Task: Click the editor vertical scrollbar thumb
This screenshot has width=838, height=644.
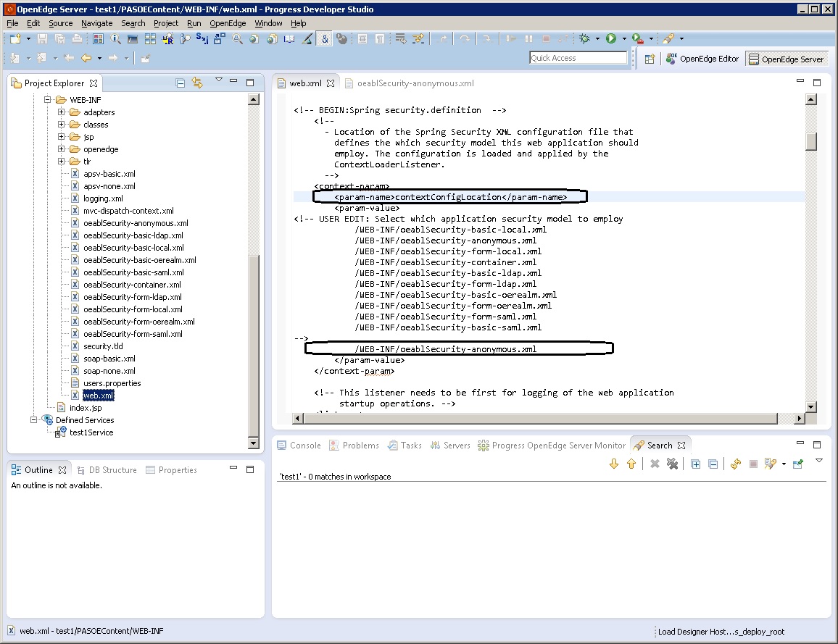Action: [810, 141]
